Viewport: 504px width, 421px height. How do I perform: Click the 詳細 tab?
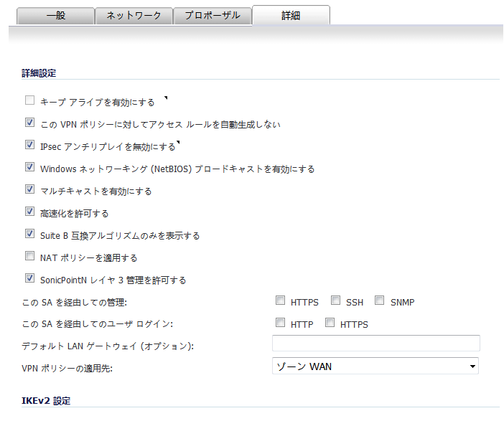point(291,15)
